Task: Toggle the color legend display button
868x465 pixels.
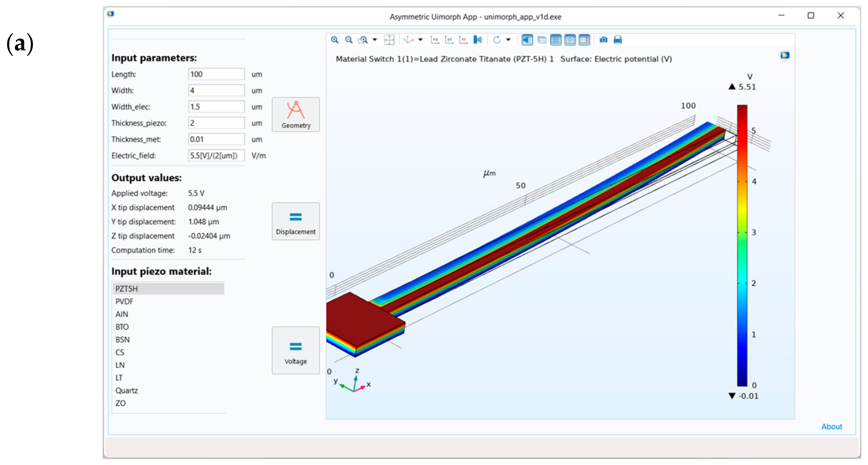Action: coord(584,40)
